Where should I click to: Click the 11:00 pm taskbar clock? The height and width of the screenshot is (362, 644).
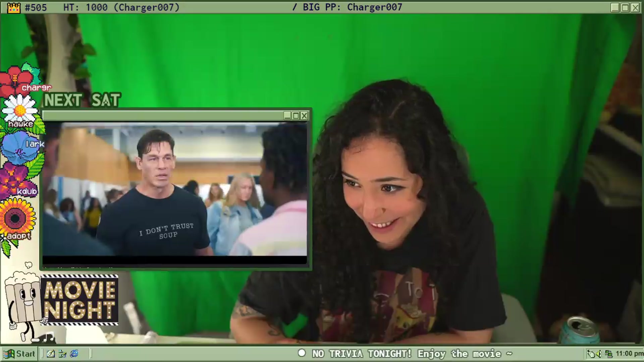click(629, 354)
